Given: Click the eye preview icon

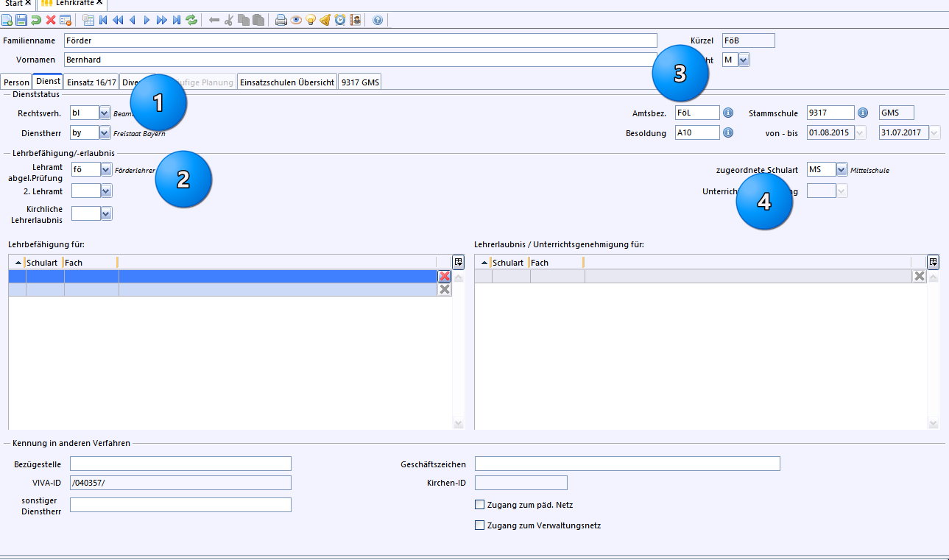Looking at the screenshot, I should coord(296,20).
